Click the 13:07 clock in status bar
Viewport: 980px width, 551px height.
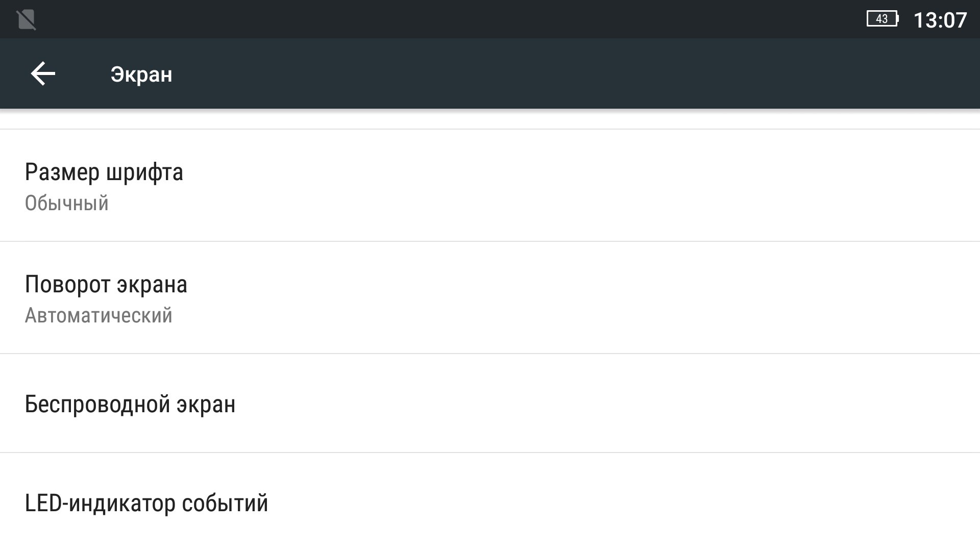(940, 20)
